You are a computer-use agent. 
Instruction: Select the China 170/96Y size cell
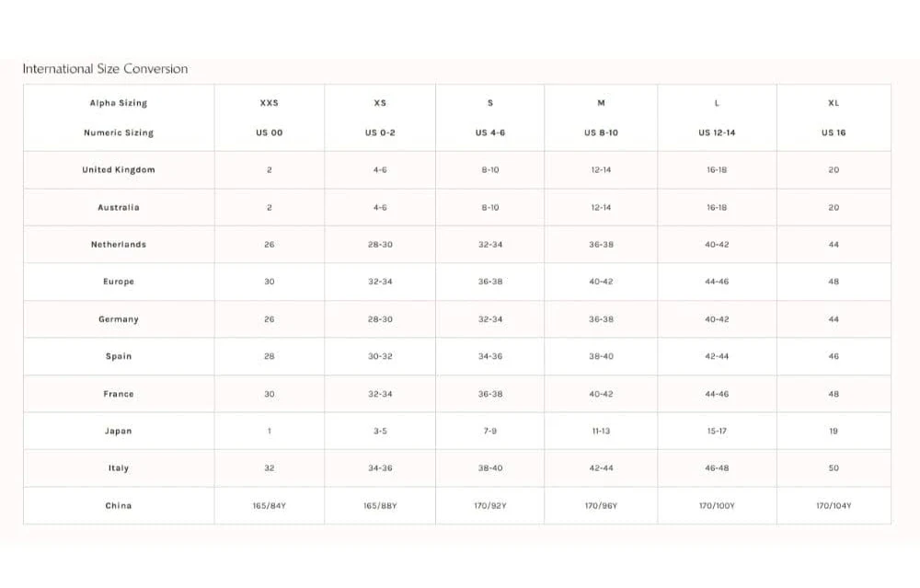(601, 505)
